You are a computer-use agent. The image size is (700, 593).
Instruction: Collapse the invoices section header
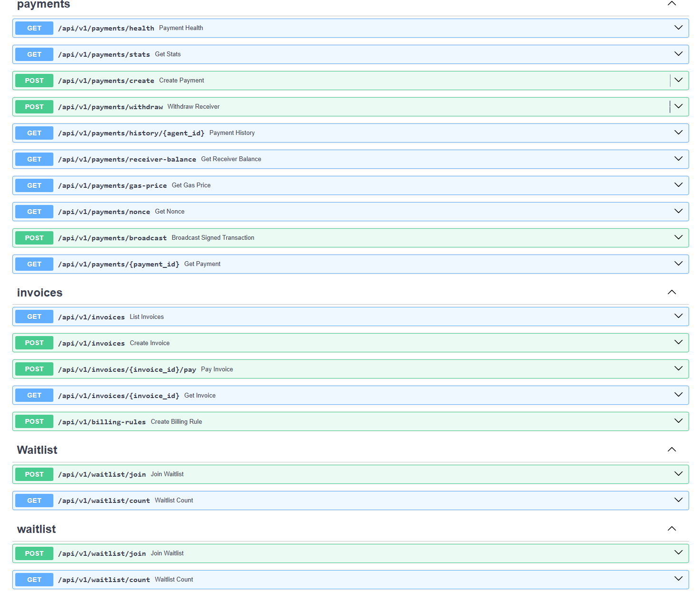(x=671, y=292)
